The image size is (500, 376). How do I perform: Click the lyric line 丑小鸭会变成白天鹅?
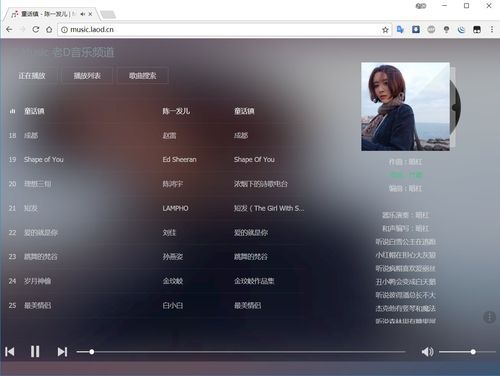406,282
